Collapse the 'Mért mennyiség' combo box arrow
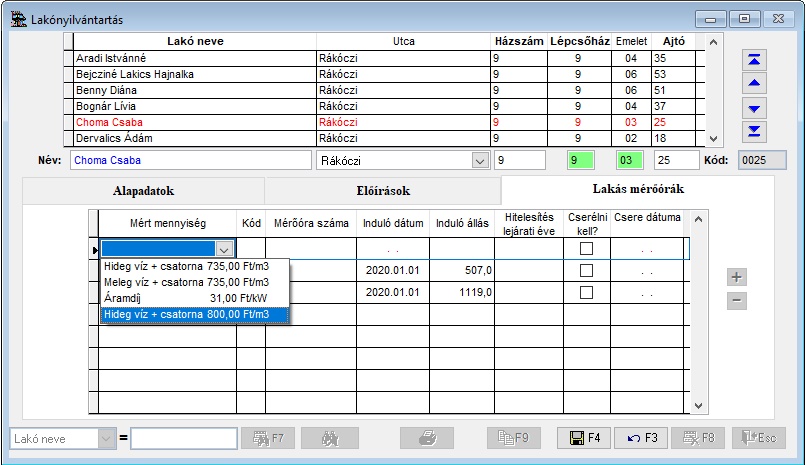806x465 pixels. tap(225, 249)
